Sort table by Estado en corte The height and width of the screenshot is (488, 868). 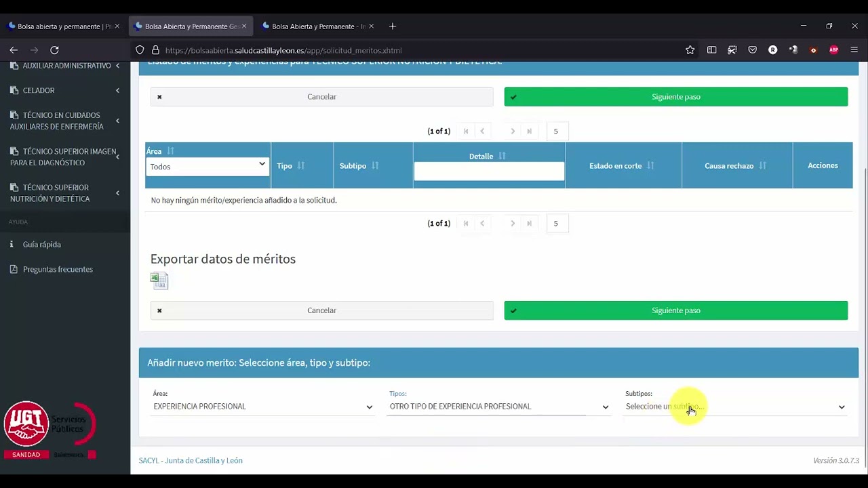click(x=650, y=165)
